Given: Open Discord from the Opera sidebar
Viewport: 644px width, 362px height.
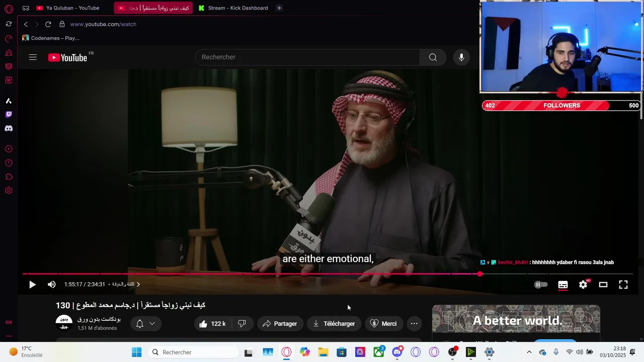Looking at the screenshot, I should 9,129.
